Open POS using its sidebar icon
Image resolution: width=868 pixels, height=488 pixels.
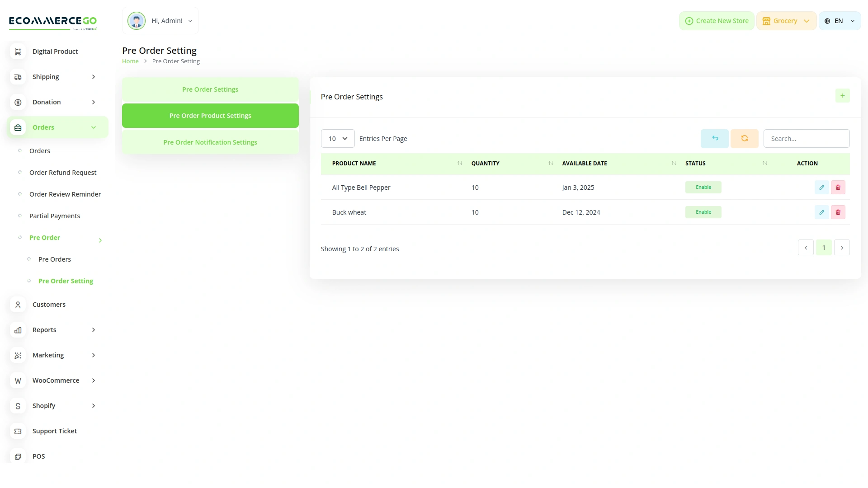point(17,456)
